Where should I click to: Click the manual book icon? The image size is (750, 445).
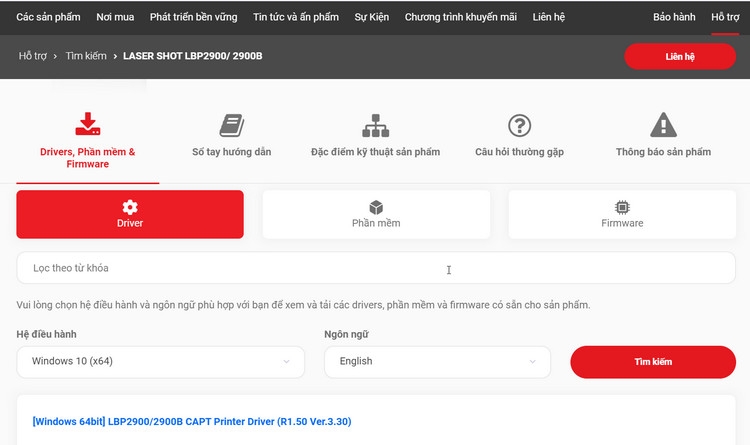232,125
